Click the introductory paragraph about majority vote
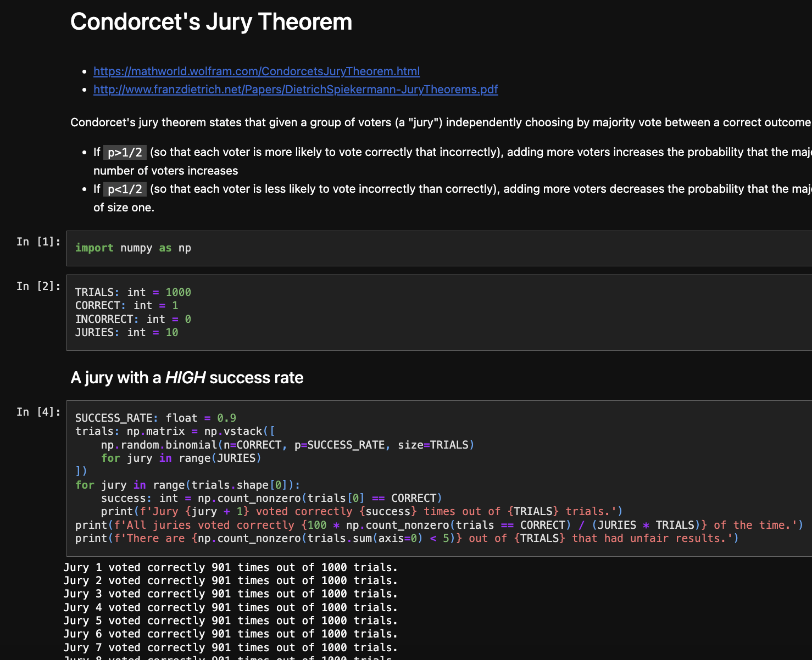Image resolution: width=812 pixels, height=660 pixels. coord(385,122)
